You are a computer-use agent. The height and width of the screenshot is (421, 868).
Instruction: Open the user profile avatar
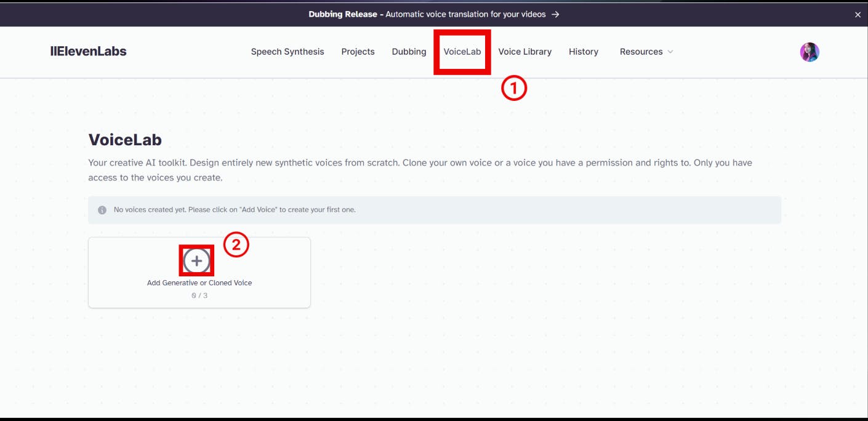pos(810,52)
